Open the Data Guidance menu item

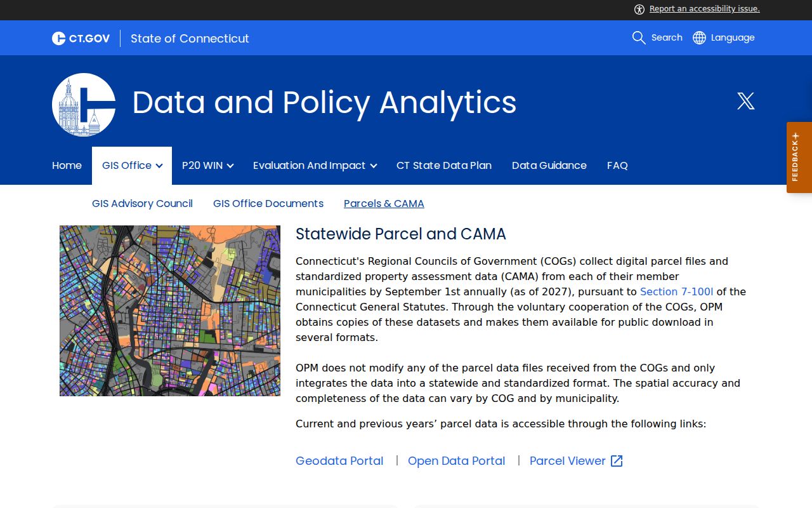tap(549, 166)
